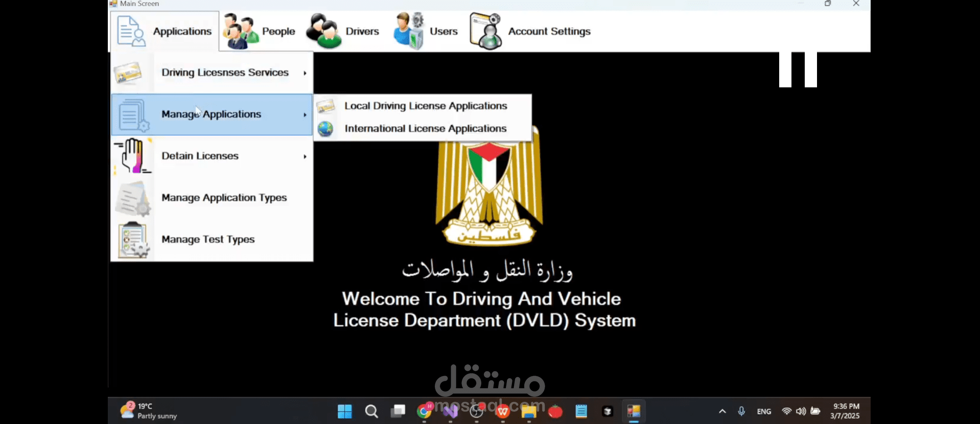Click the Account Settings clipboard icon
This screenshot has width=980, height=424.
click(x=486, y=31)
